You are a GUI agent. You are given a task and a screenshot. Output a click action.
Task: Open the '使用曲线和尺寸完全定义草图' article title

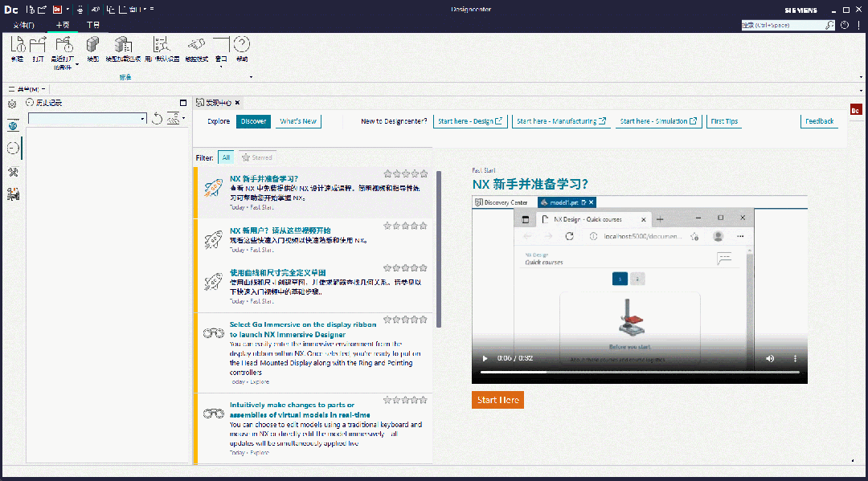(x=277, y=272)
